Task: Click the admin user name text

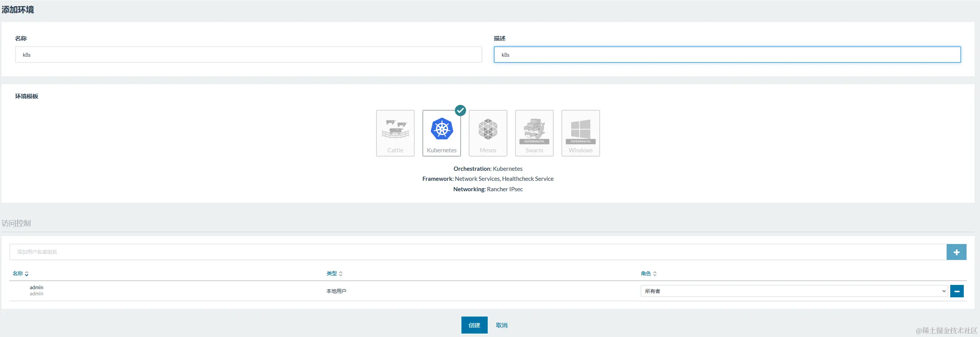Action: click(x=36, y=287)
